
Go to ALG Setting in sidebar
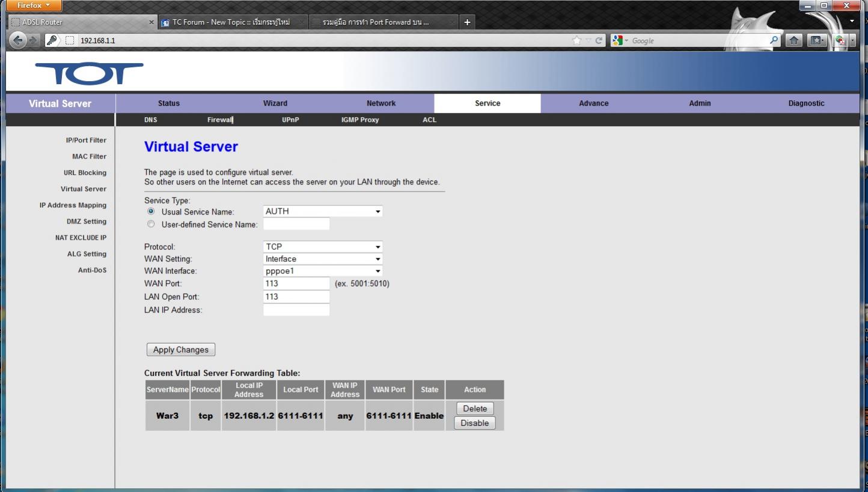87,254
